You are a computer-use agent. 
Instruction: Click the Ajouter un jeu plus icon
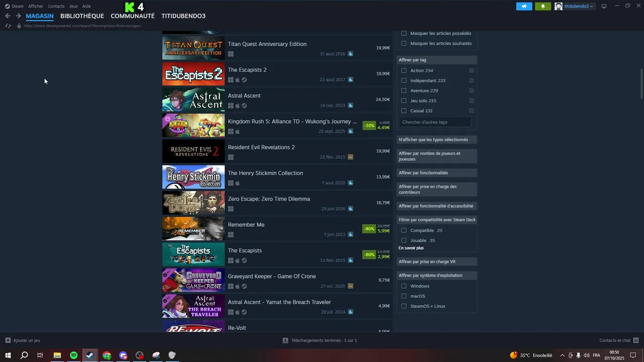8,340
